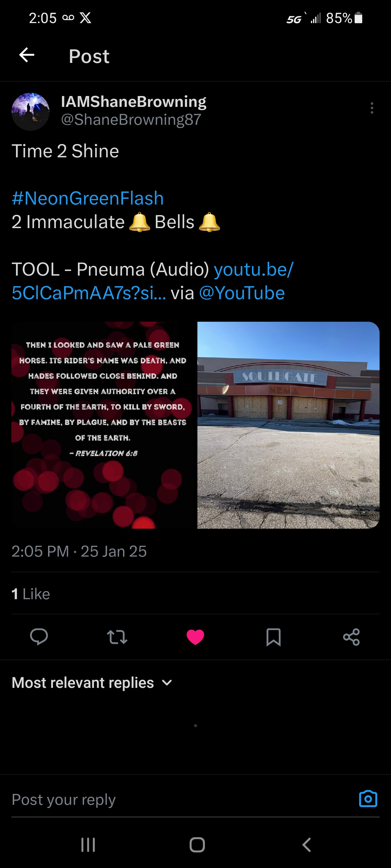The width and height of the screenshot is (391, 868).
Task: Expand the Most relevant replies dropdown
Action: click(x=92, y=683)
